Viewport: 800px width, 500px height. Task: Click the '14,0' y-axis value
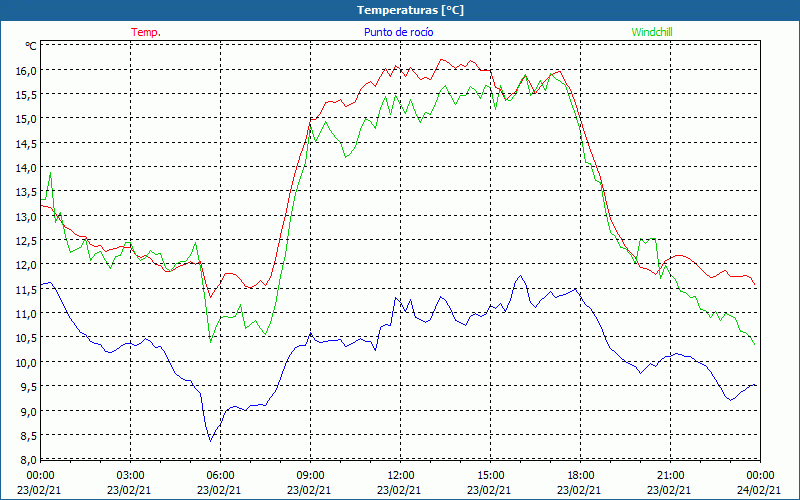(x=27, y=168)
